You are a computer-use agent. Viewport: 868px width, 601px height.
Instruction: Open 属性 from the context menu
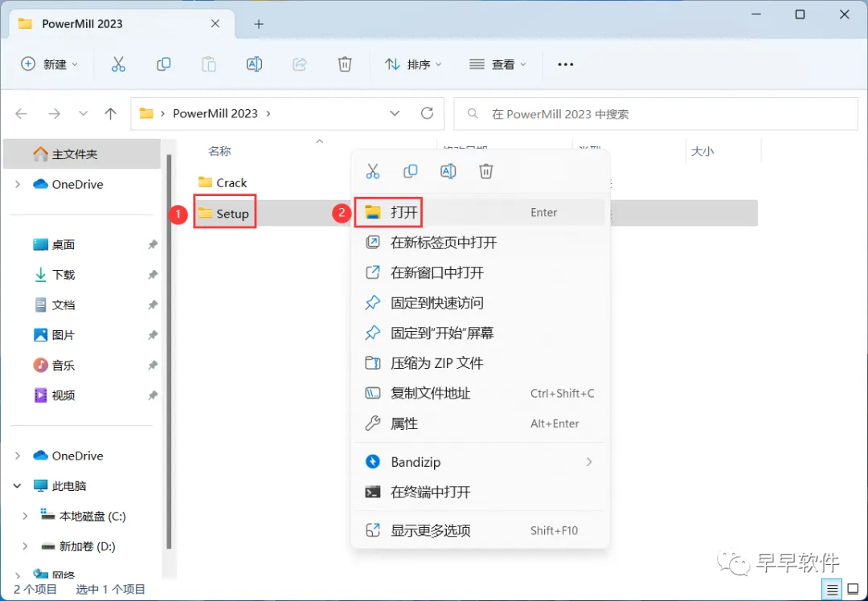pos(480,423)
